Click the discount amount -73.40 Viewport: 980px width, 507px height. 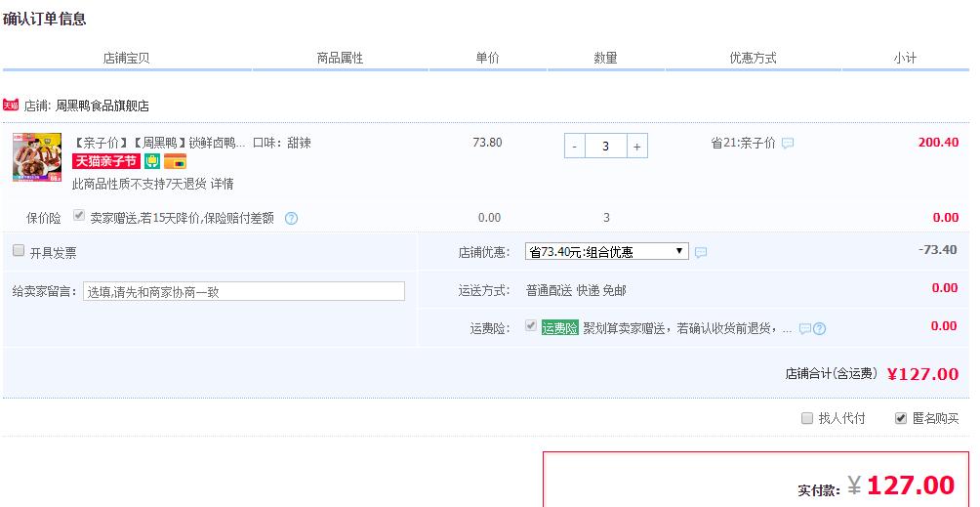click(x=937, y=250)
